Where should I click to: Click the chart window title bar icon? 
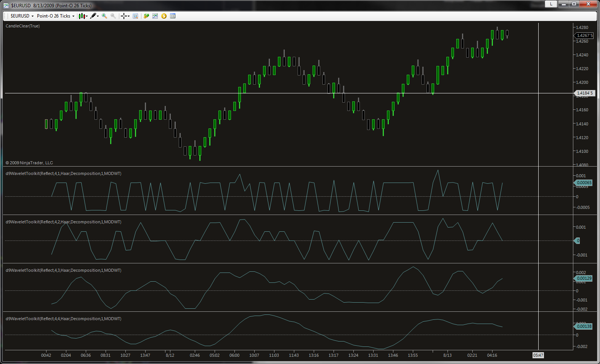point(6,6)
